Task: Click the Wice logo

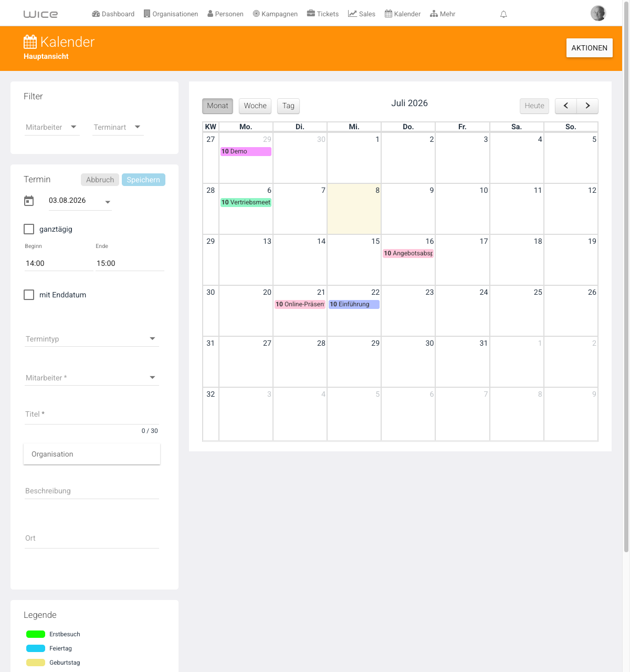Action: (x=40, y=14)
